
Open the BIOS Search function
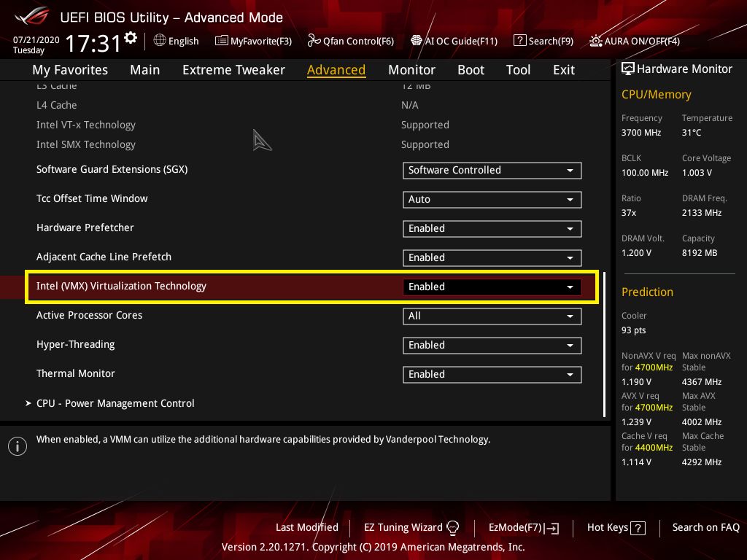(x=543, y=41)
